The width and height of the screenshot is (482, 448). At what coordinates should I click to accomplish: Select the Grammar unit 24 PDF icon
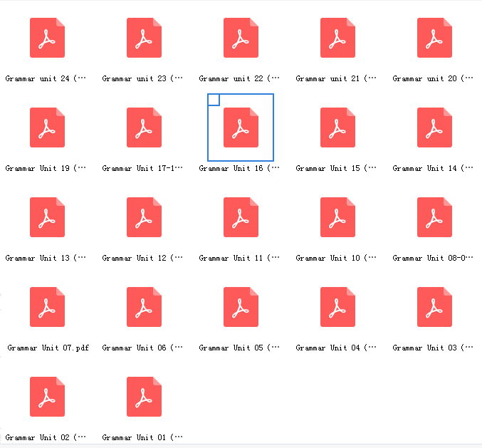47,38
